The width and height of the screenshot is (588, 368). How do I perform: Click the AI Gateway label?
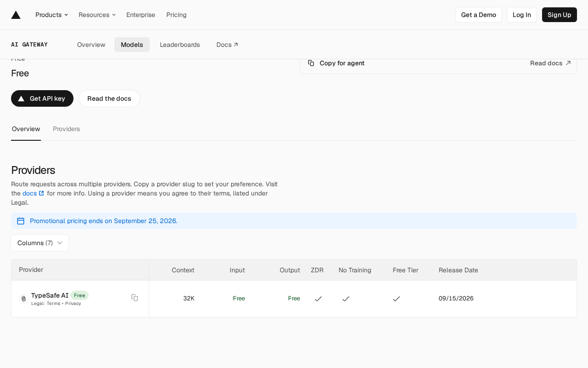[29, 45]
